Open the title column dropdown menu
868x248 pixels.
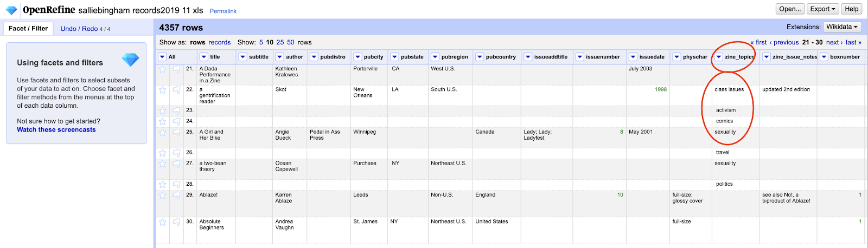(x=204, y=57)
